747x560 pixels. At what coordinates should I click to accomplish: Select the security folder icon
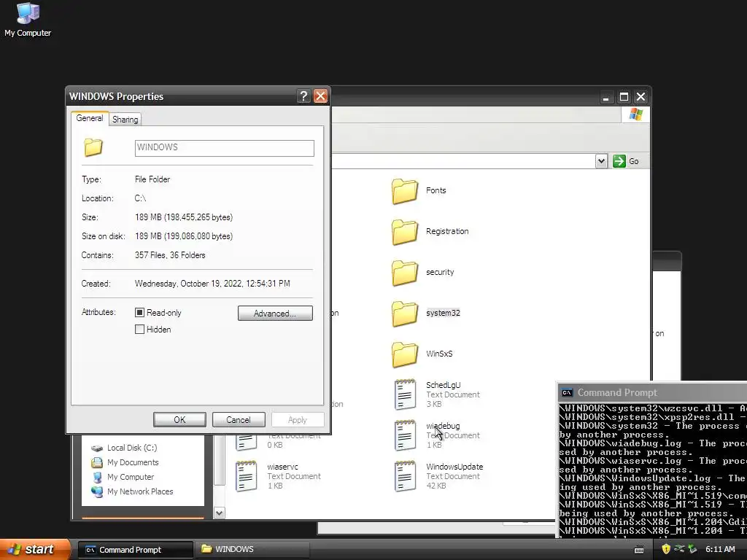coord(405,273)
